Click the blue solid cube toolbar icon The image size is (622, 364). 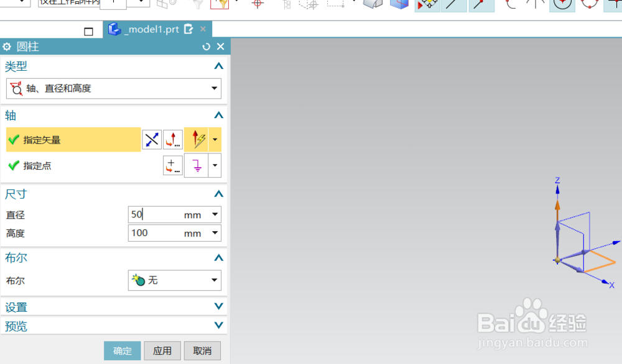pos(399,4)
